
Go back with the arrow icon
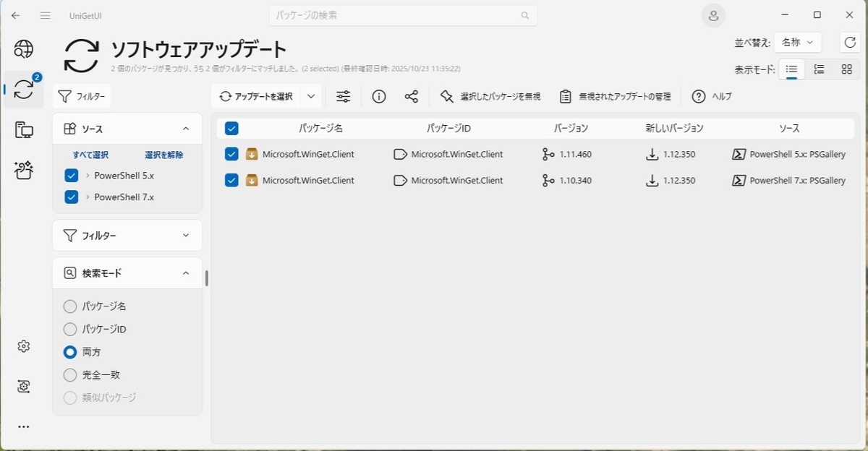click(x=16, y=15)
